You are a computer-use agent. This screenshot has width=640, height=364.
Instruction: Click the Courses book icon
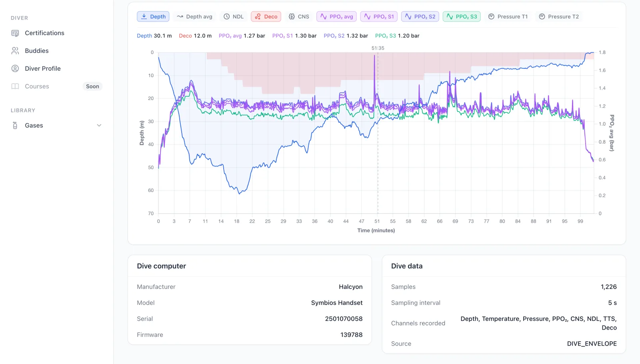click(x=15, y=86)
